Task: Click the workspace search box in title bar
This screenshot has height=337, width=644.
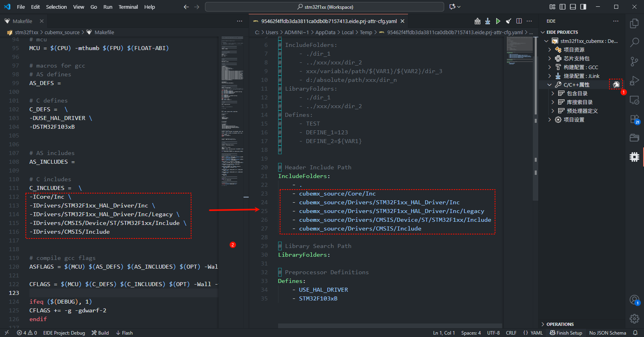Action: pos(325,7)
